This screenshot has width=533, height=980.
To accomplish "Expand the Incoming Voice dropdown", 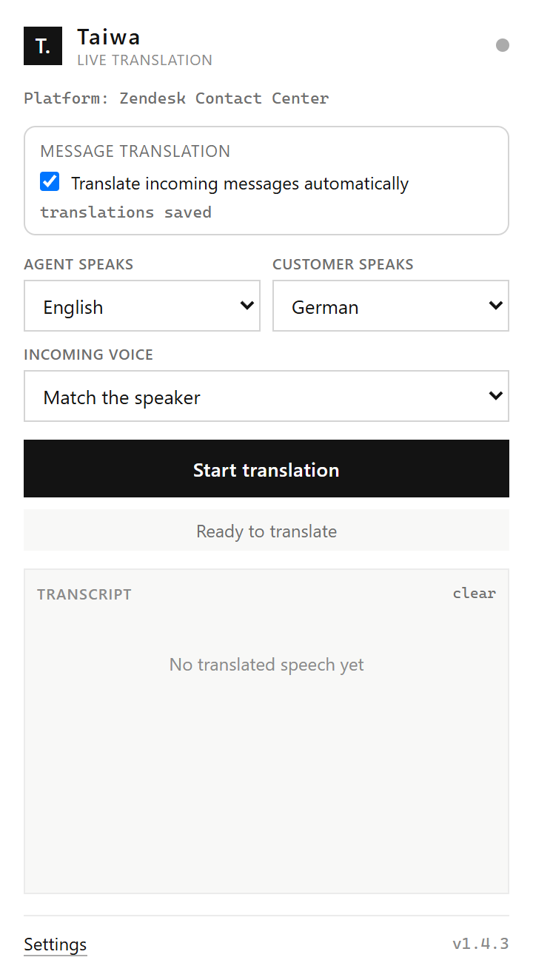I will (266, 396).
